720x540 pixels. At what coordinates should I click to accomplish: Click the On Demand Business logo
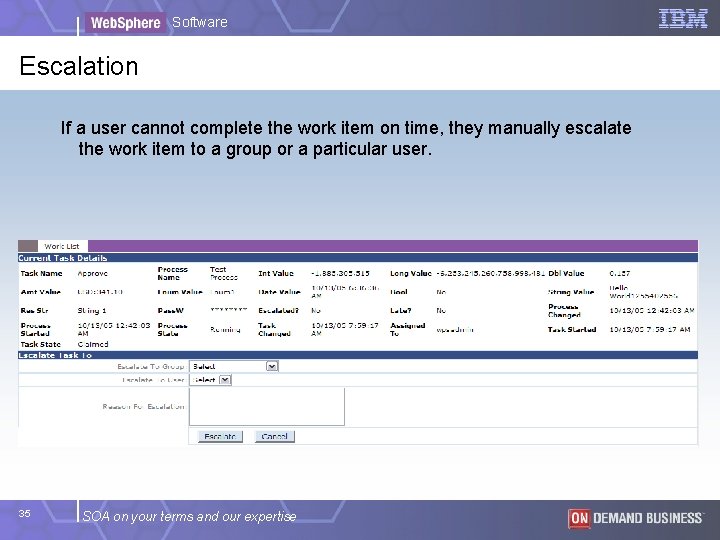click(636, 518)
